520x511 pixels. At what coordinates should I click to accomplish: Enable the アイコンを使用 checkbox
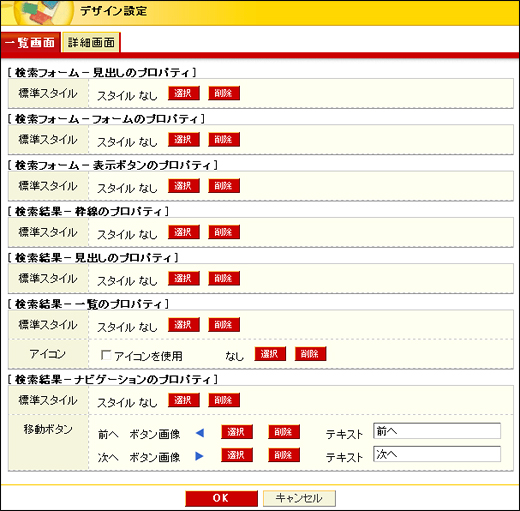tap(106, 355)
